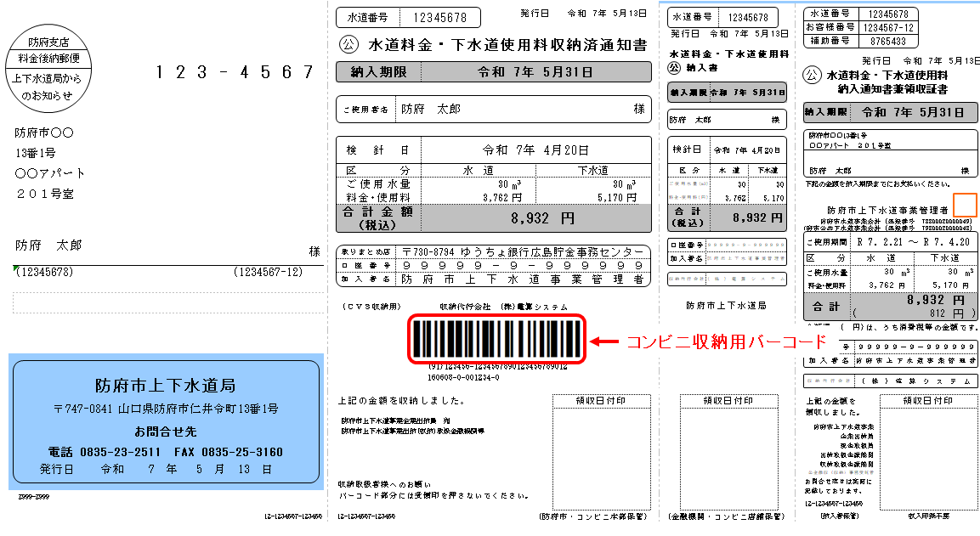Click the circular 料金後納郵便 postal mark
The image size is (980, 536).
tap(48, 69)
